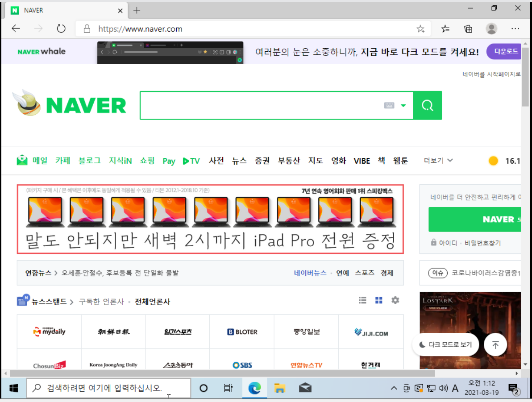Open the 지식iN menu item

[120, 161]
